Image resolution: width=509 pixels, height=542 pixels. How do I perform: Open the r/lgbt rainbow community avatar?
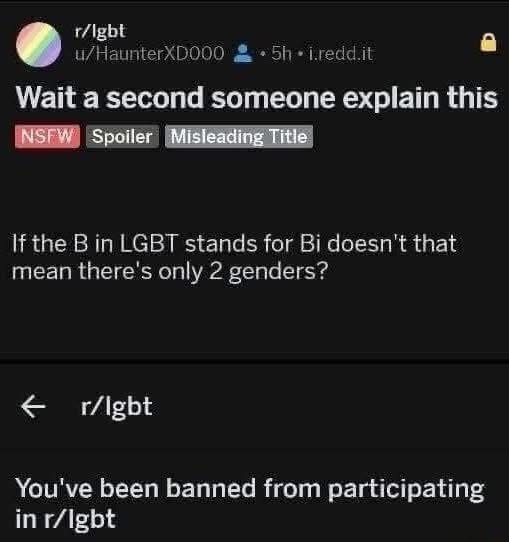coord(39,45)
